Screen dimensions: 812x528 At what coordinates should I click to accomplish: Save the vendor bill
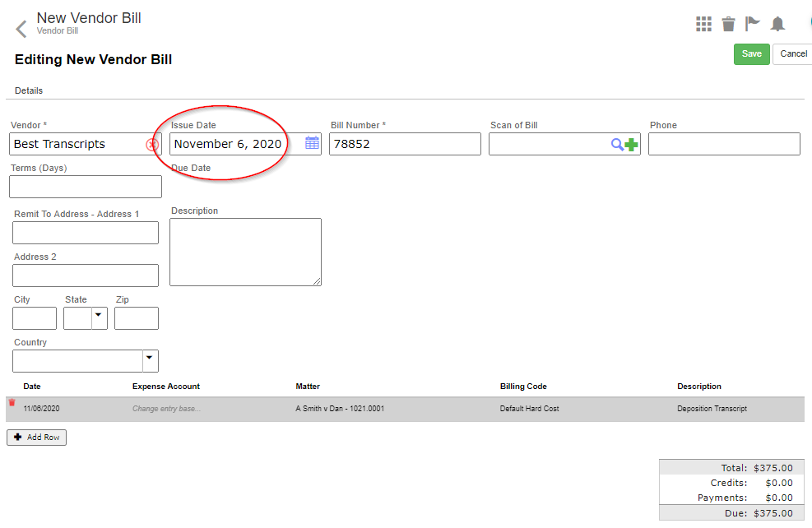click(x=751, y=53)
